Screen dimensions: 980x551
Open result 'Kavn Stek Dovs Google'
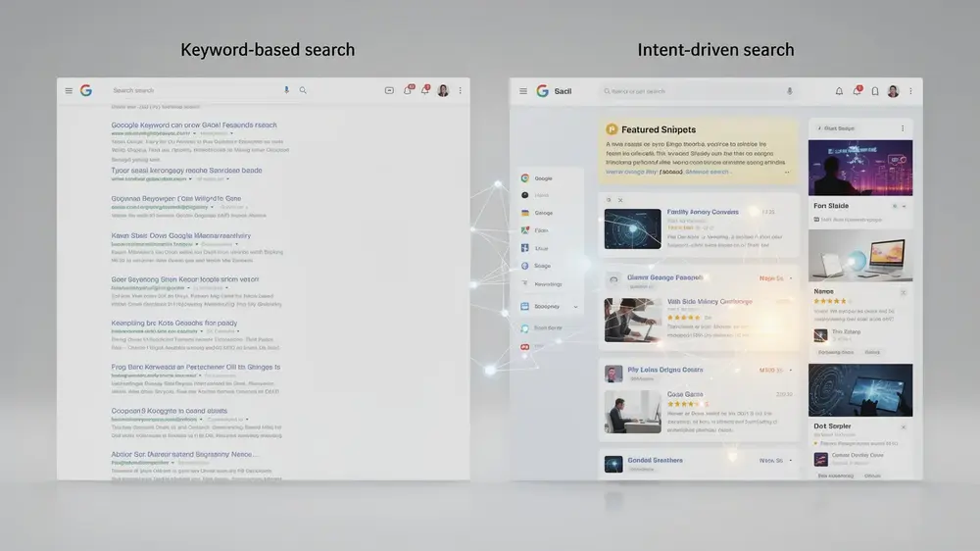[180, 235]
